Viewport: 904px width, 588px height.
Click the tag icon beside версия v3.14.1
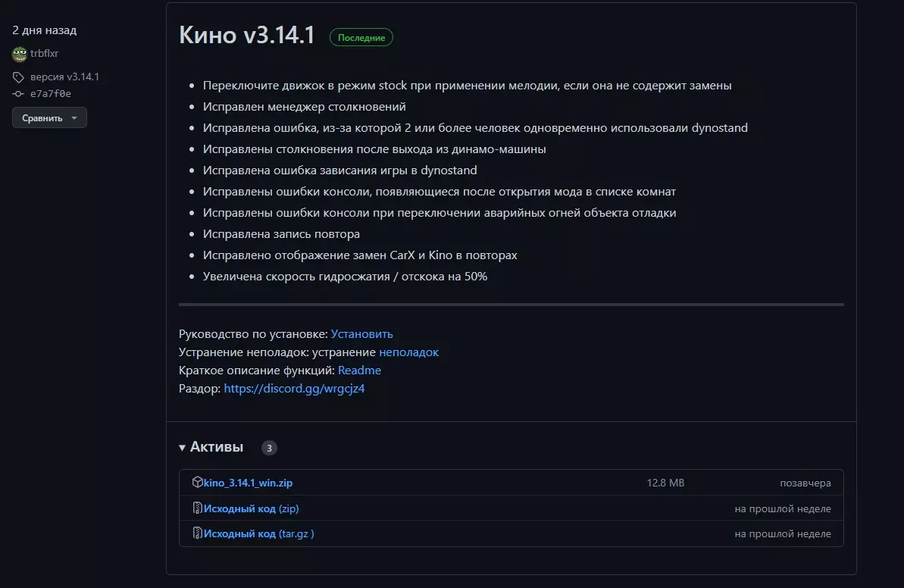(x=18, y=77)
